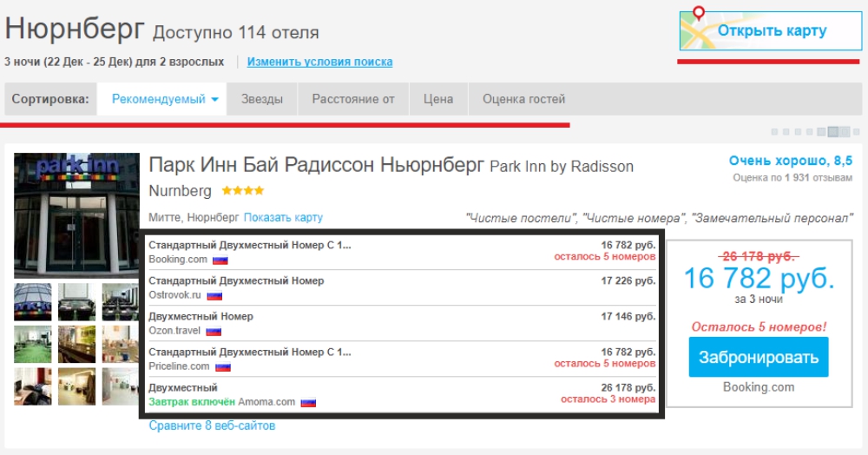This screenshot has width=868, height=455.
Task: Click the Осталось 5 номеров! notice
Action: pos(759,327)
